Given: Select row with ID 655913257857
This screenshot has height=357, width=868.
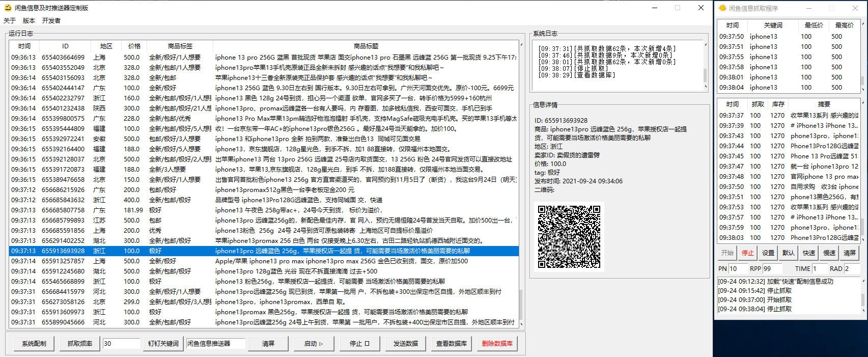Looking at the screenshot, I should 264,261.
